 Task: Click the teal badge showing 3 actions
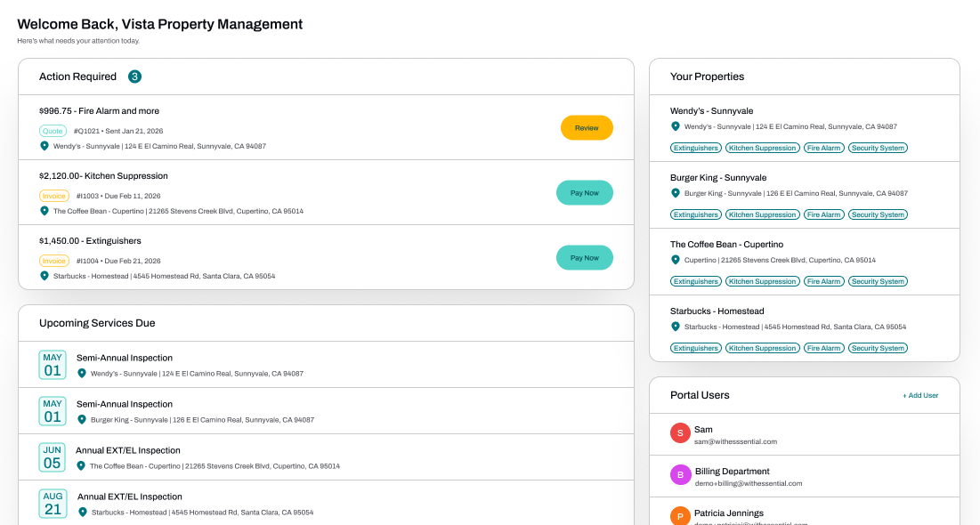point(134,77)
